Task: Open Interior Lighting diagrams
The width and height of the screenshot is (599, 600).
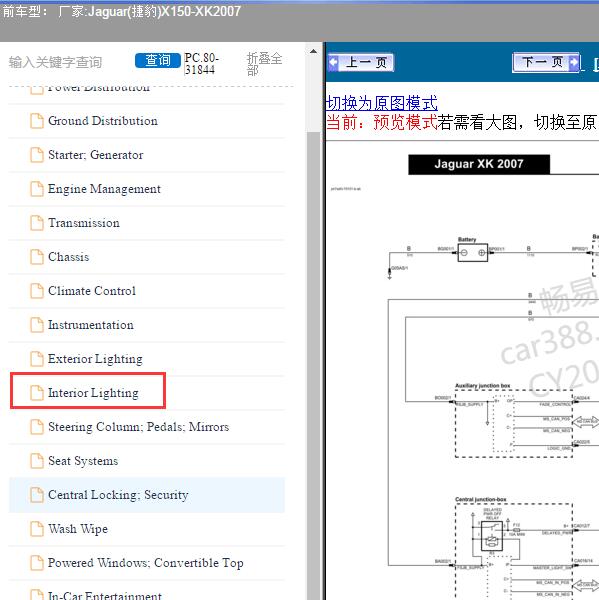Action: pyautogui.click(x=93, y=393)
